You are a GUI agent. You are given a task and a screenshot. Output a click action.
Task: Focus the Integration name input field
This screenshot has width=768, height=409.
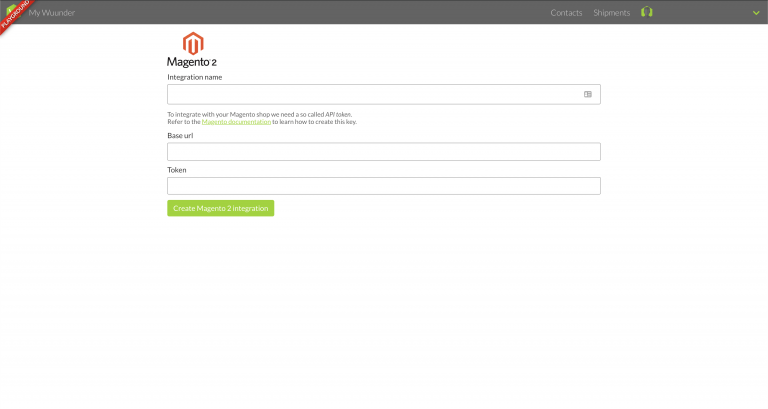[384, 94]
